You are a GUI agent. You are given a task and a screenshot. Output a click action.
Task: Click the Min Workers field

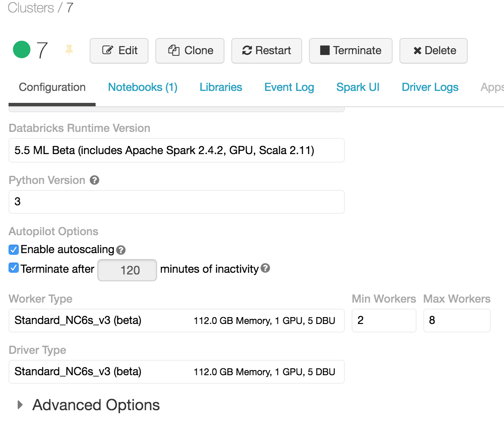pos(384,321)
